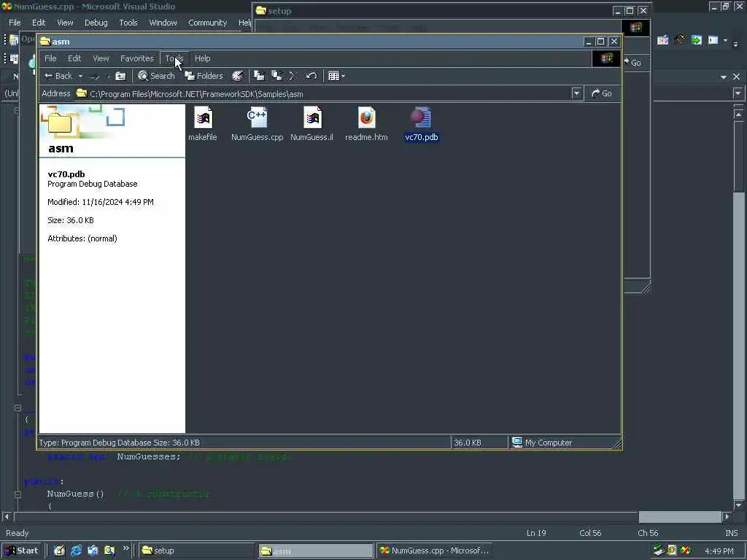This screenshot has width=747, height=560.
Task: Click the scroll down arrow in Visual Studio
Action: click(738, 505)
